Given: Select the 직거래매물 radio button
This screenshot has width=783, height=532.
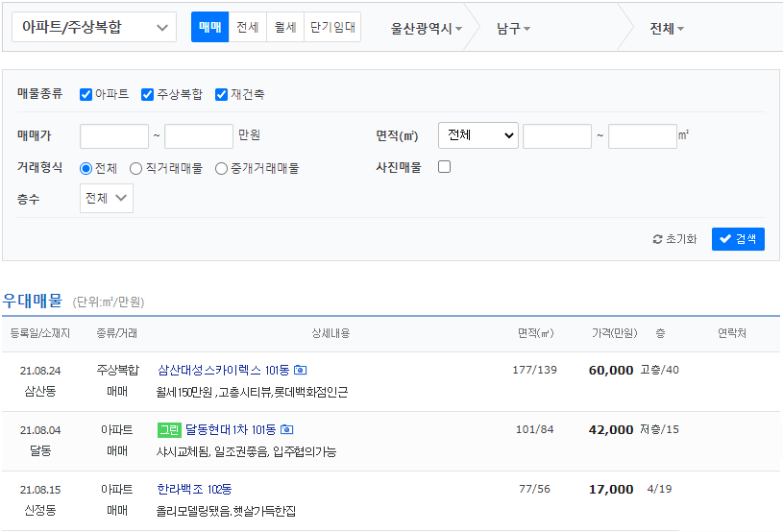Looking at the screenshot, I should click(x=135, y=169).
